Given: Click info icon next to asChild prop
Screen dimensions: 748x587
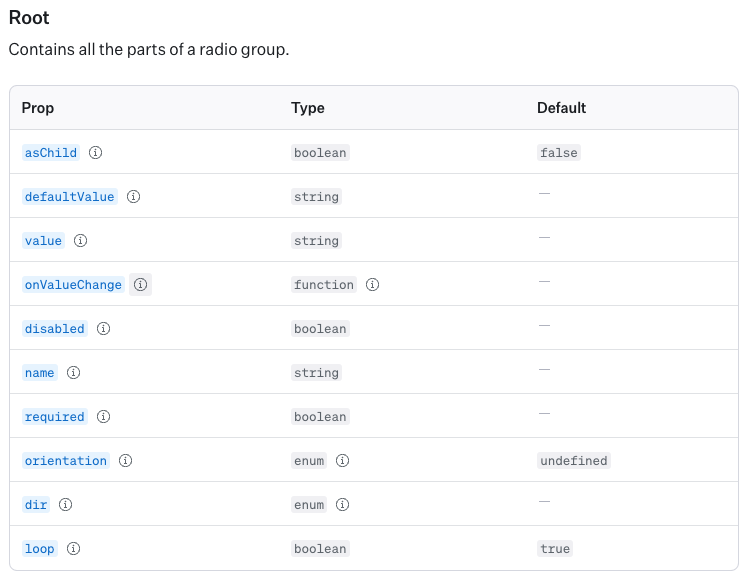Looking at the screenshot, I should click(x=96, y=153).
